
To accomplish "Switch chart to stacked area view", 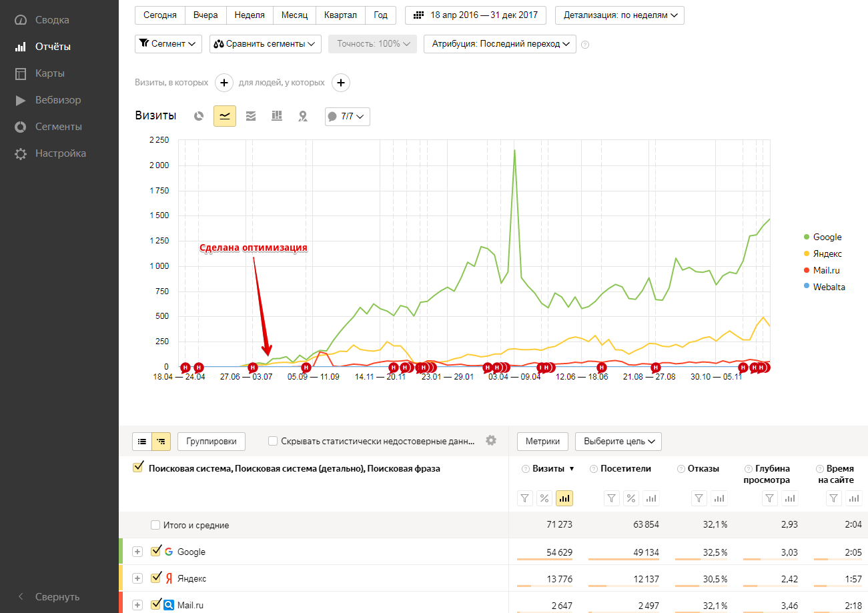I will pyautogui.click(x=251, y=116).
